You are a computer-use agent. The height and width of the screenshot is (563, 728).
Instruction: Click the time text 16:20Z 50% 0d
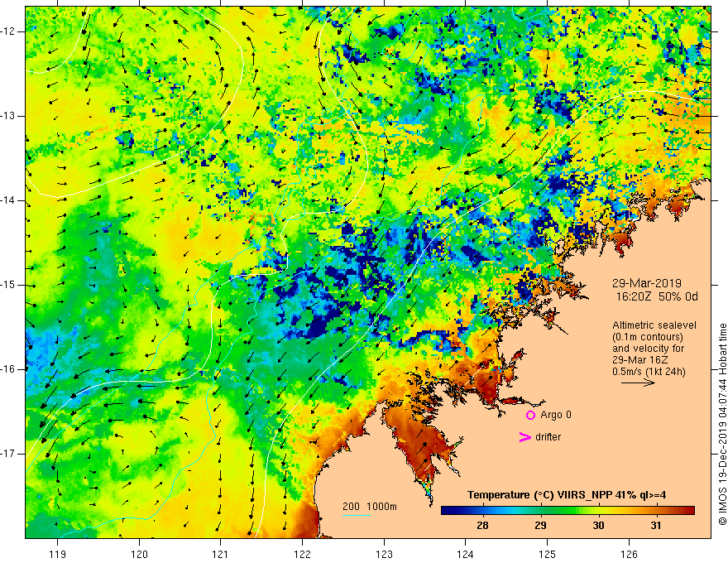tap(657, 297)
